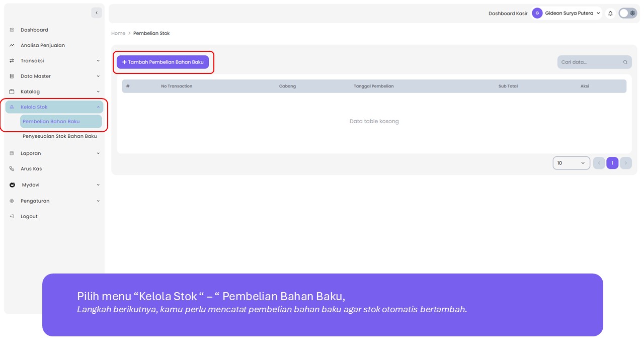Click the Dashboard Kasir link
Screen dimensions: 644x362
click(508, 14)
